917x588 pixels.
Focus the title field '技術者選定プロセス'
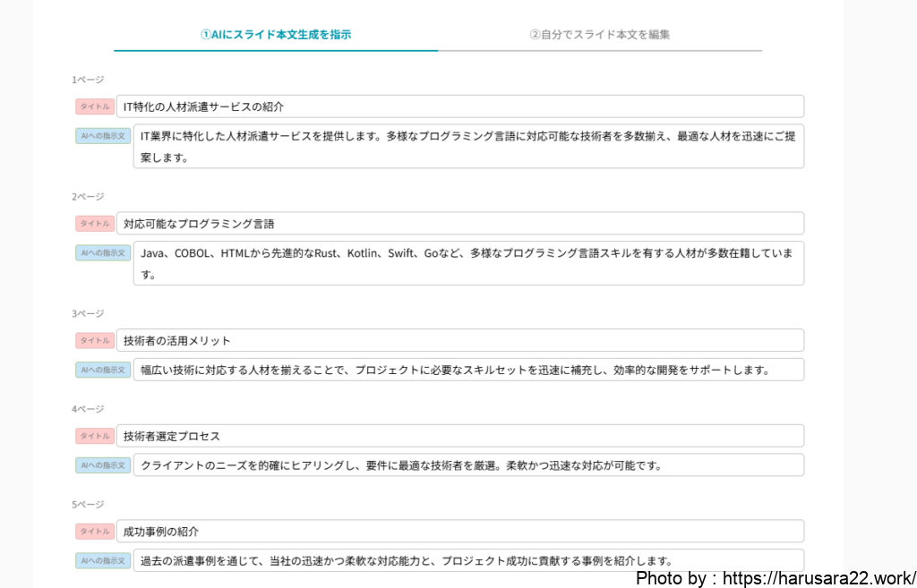pyautogui.click(x=459, y=436)
